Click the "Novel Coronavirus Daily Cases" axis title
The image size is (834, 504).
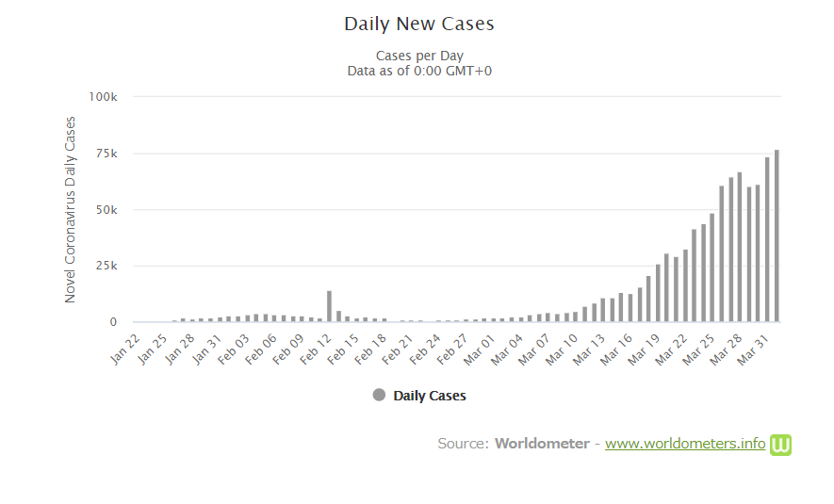71,210
